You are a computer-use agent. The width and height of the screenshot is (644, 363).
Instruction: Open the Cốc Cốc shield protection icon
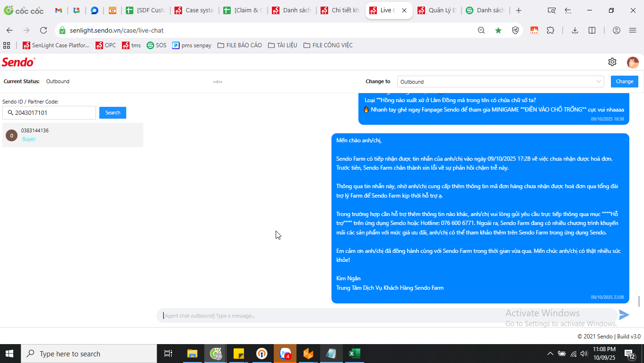point(516,30)
